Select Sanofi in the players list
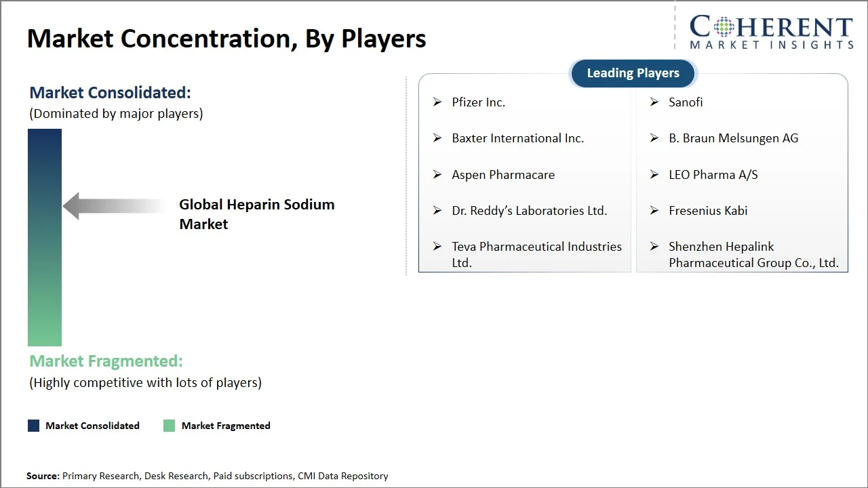This screenshot has height=488, width=868. pos(686,102)
